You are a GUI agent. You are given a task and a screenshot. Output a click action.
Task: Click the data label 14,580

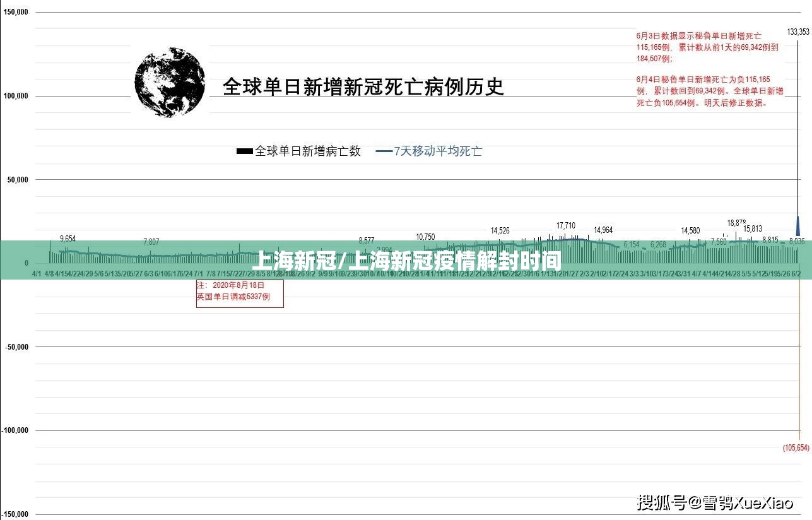click(x=690, y=231)
